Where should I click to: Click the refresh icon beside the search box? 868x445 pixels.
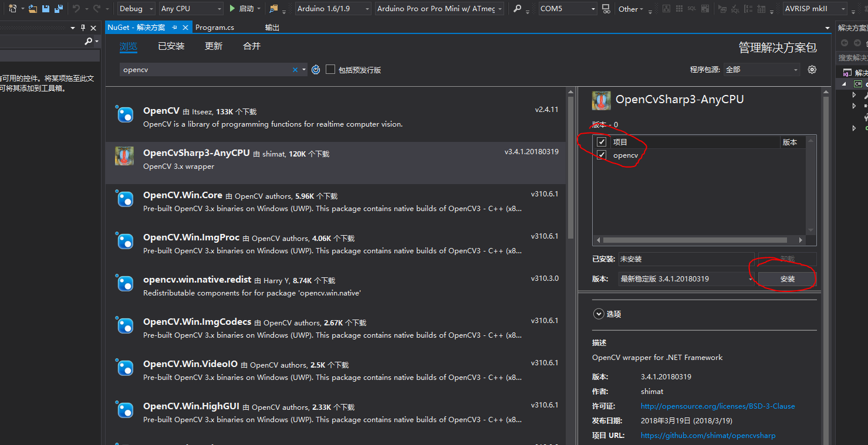pos(316,70)
